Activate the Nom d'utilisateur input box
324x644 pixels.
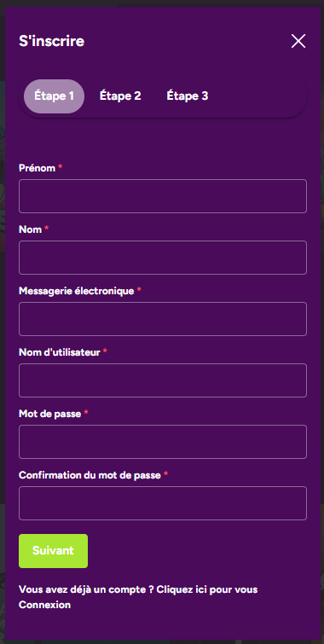point(163,380)
